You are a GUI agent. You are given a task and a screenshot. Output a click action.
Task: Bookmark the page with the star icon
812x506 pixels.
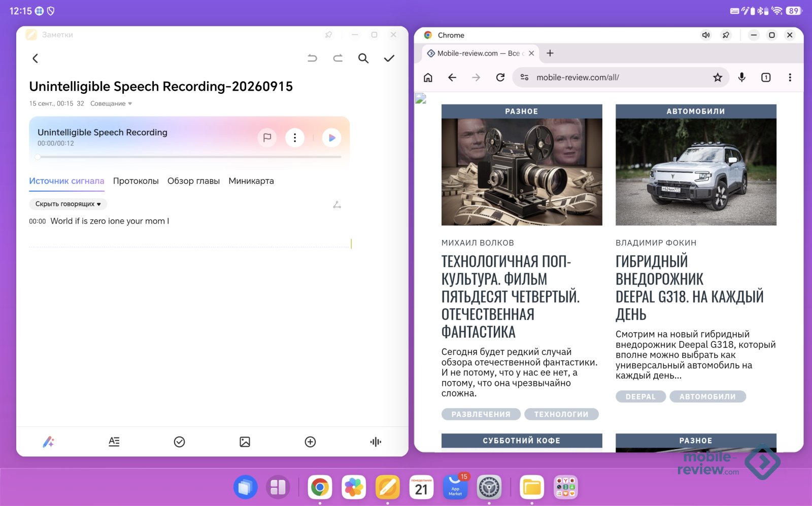click(x=718, y=78)
